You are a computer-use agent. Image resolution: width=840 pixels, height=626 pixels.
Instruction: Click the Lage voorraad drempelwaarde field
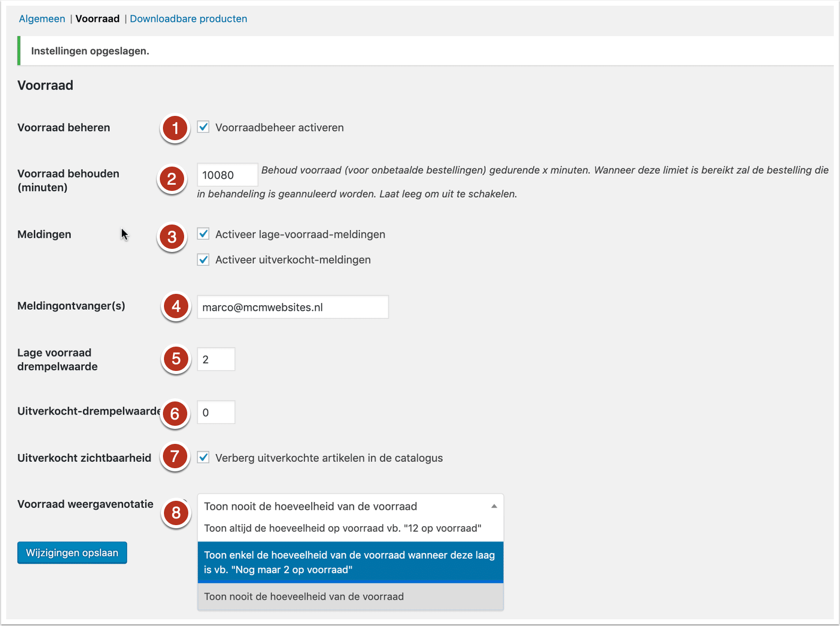pyautogui.click(x=216, y=359)
